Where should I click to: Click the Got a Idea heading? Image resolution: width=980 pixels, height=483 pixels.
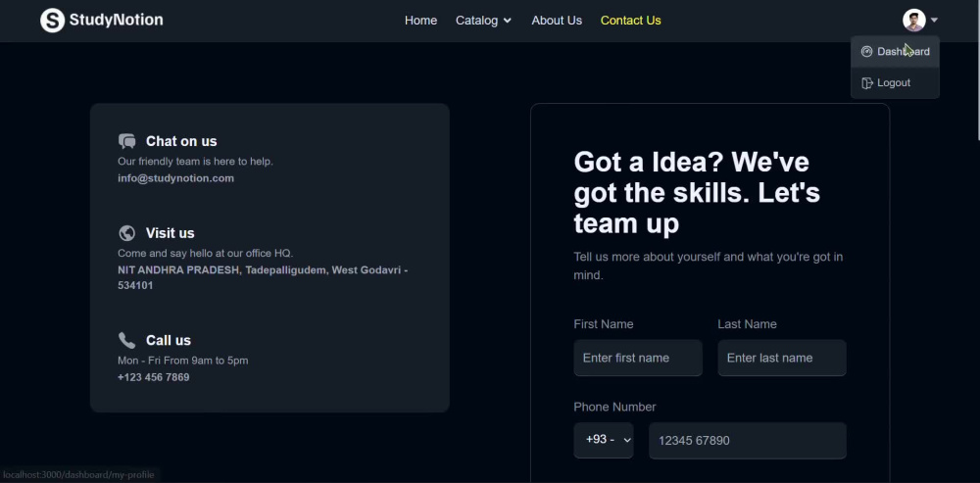(697, 192)
